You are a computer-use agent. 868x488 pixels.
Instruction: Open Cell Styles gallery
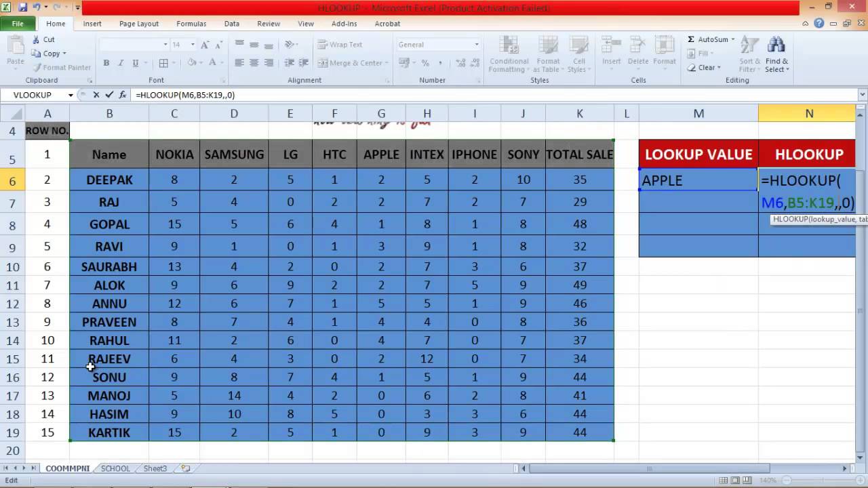tap(578, 54)
